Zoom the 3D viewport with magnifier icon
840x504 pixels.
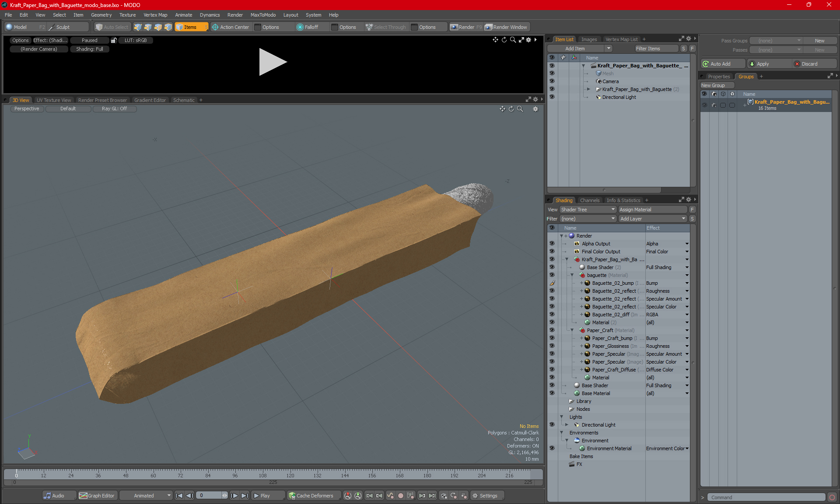click(x=520, y=109)
